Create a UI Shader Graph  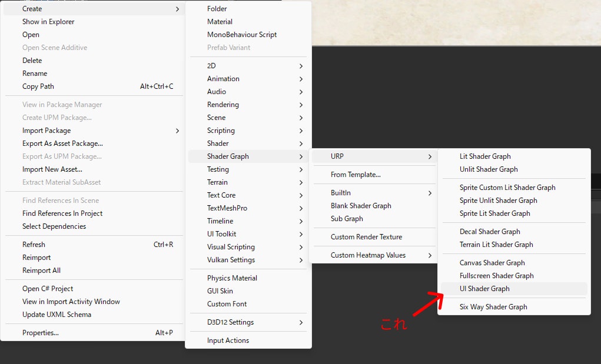click(514, 289)
